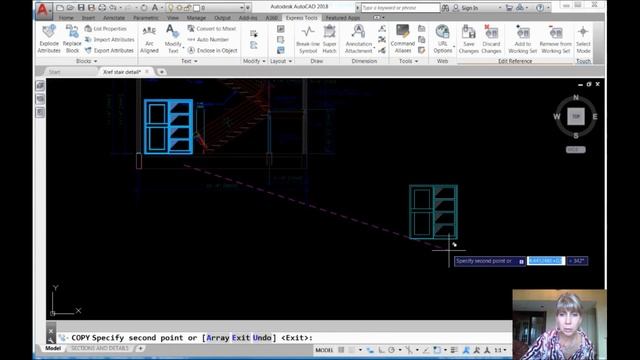This screenshot has width=640, height=360.
Task: Select the Break-line Symbol tool
Action: point(308,39)
